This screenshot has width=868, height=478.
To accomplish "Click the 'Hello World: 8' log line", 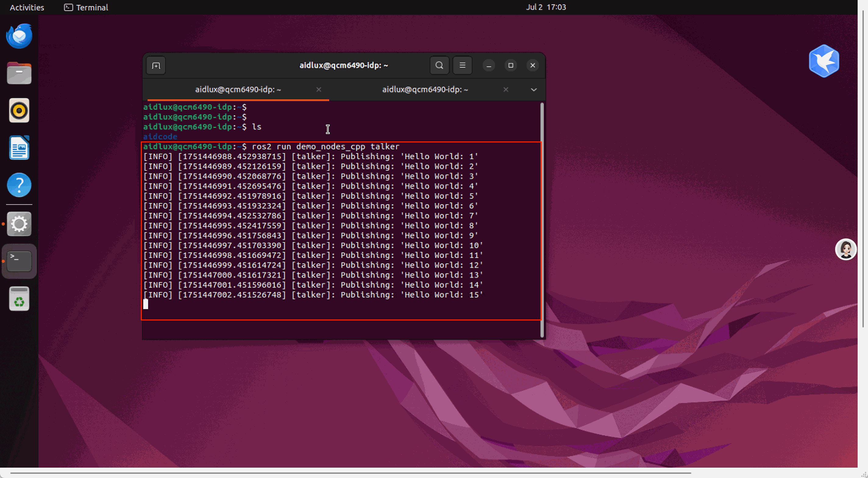I will pyautogui.click(x=311, y=226).
